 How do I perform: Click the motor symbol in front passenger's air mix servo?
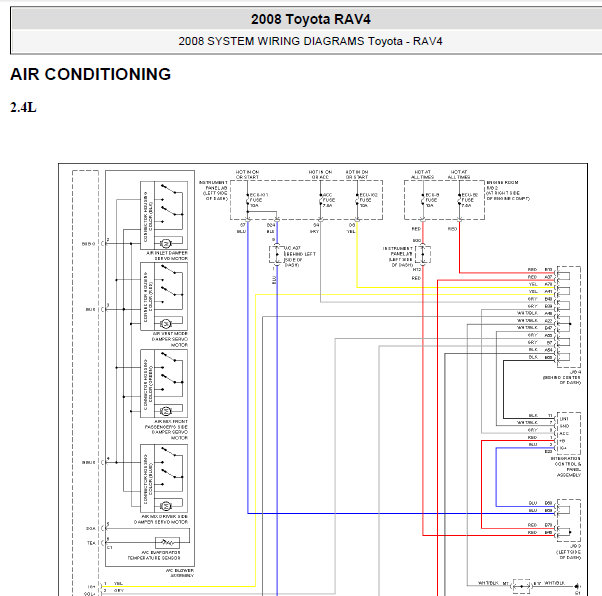(x=166, y=412)
